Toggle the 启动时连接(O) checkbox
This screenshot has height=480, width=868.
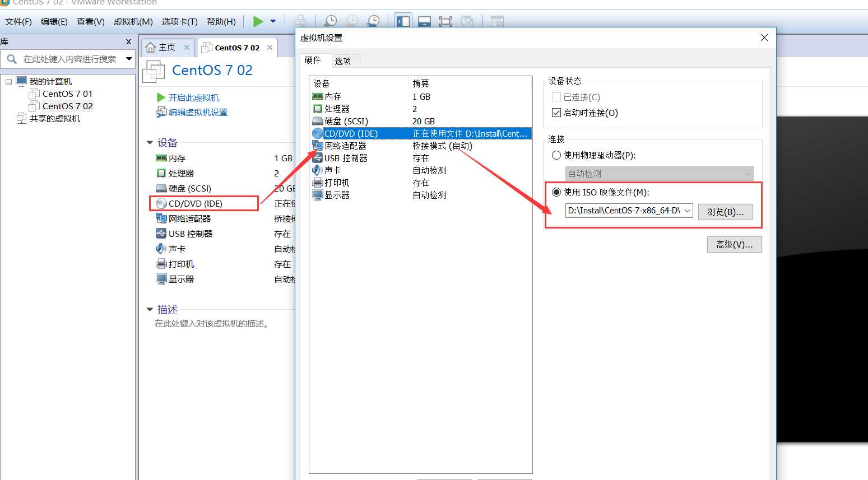click(556, 113)
